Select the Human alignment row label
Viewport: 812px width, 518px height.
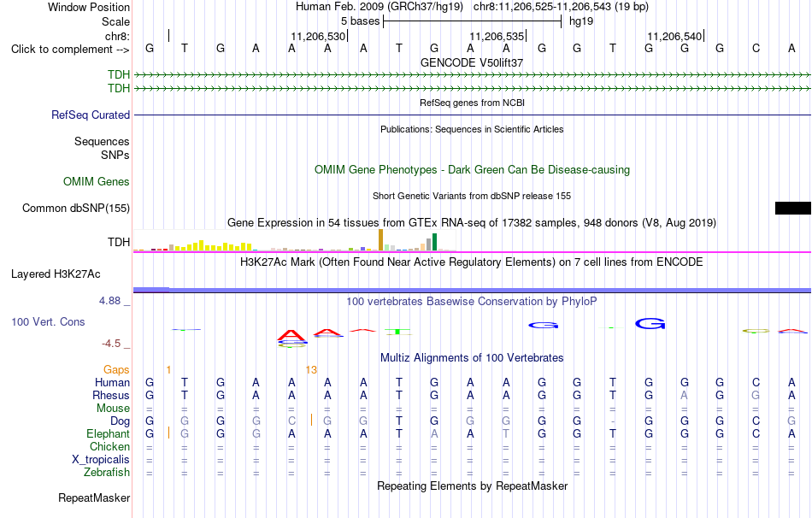(112, 383)
